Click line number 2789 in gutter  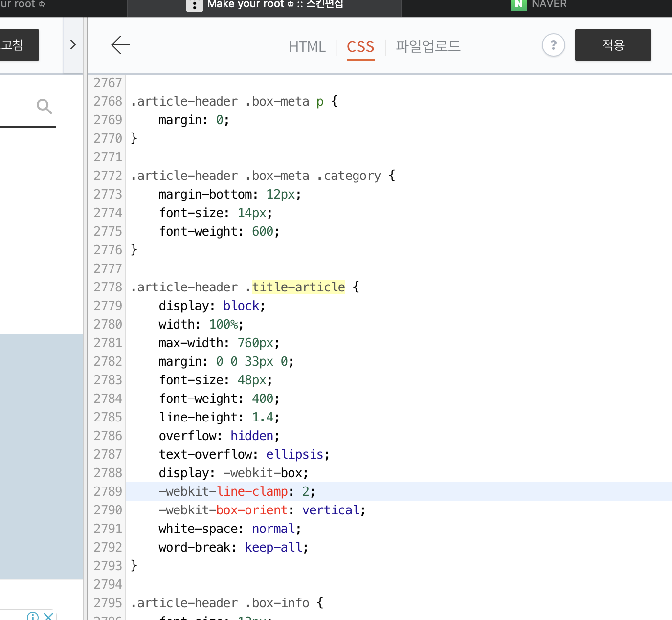(108, 491)
